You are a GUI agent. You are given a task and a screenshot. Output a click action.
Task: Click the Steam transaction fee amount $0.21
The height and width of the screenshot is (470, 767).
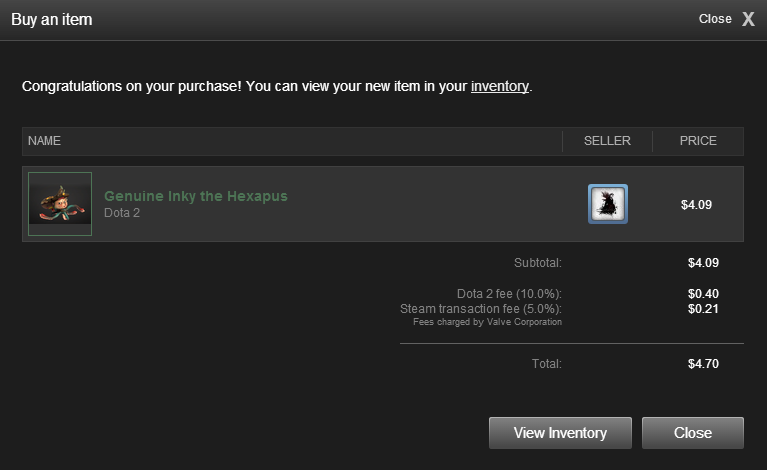[703, 309]
